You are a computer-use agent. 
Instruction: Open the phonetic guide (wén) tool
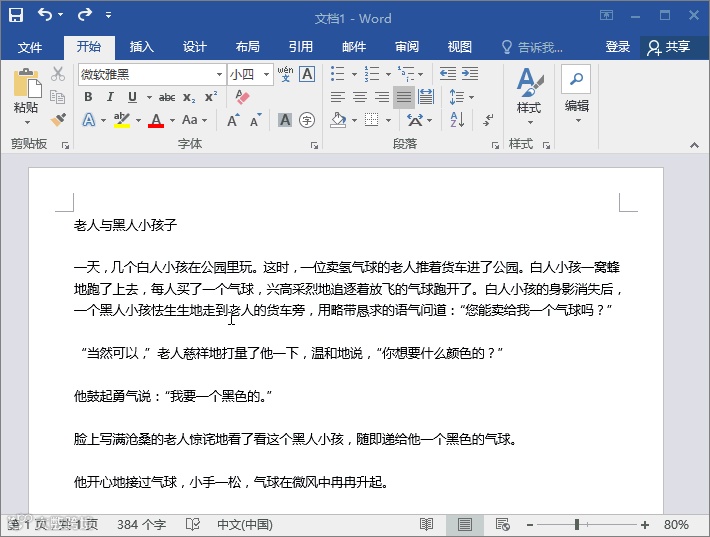click(285, 74)
